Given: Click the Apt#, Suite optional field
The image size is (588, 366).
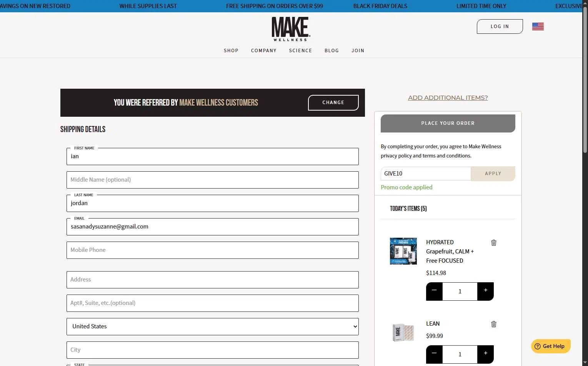Looking at the screenshot, I should (213, 303).
